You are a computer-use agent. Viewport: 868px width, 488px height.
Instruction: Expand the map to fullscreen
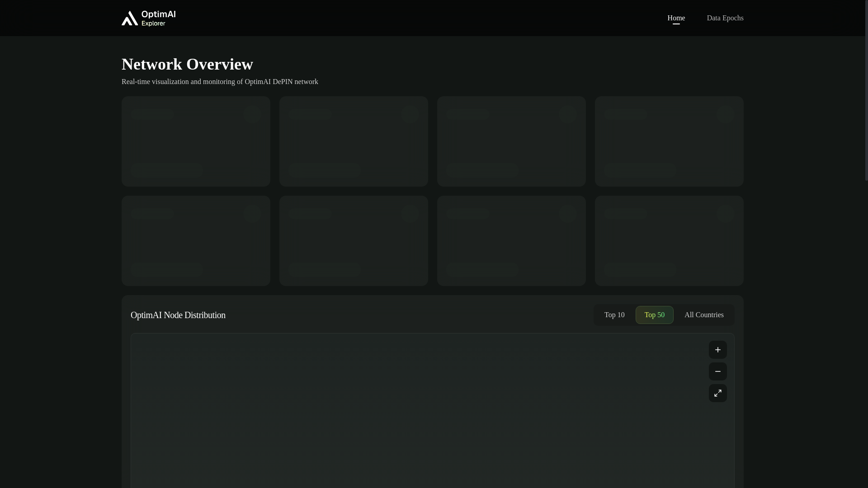(x=717, y=393)
